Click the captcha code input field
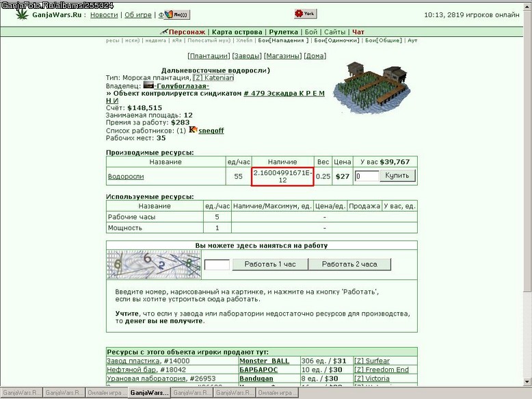532x399 pixels. point(217,264)
